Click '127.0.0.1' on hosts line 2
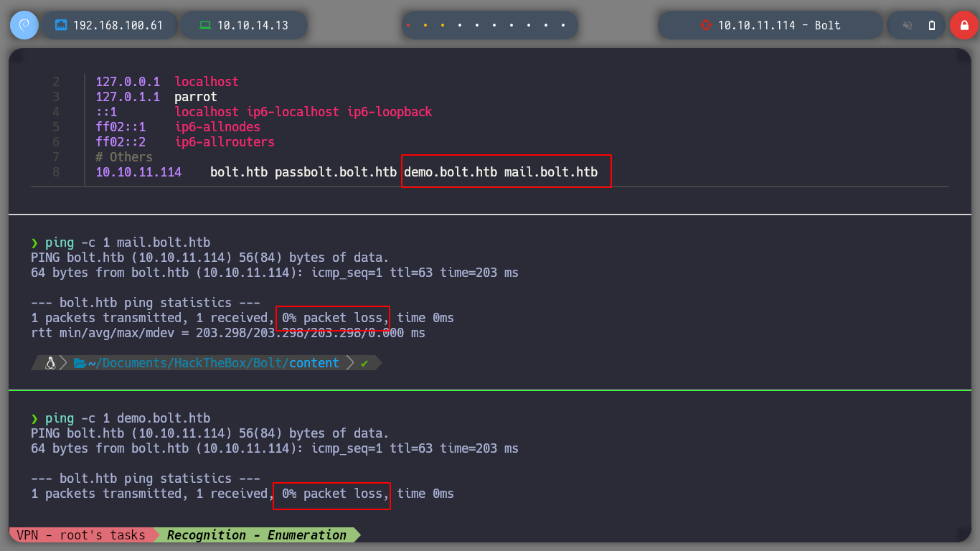980x551 pixels. coord(128,82)
